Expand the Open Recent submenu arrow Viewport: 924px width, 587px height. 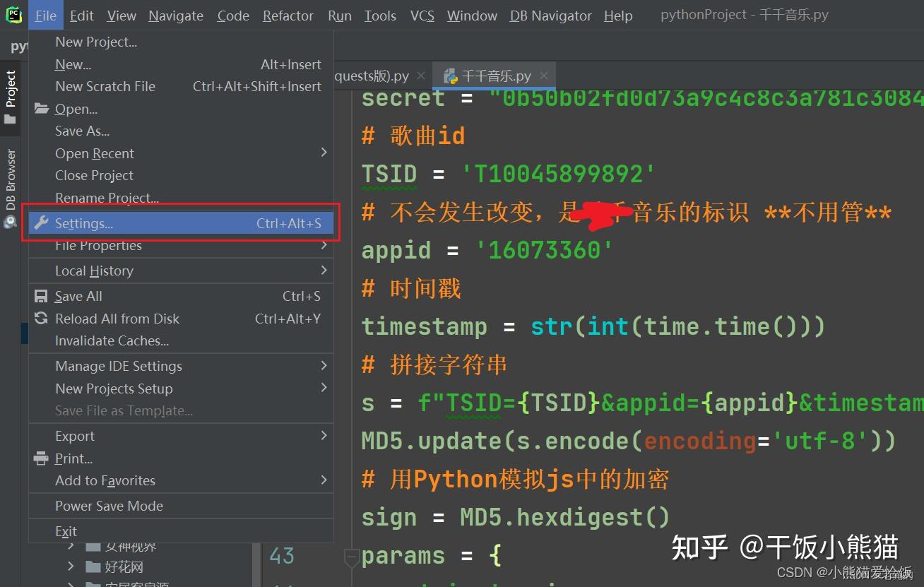324,153
